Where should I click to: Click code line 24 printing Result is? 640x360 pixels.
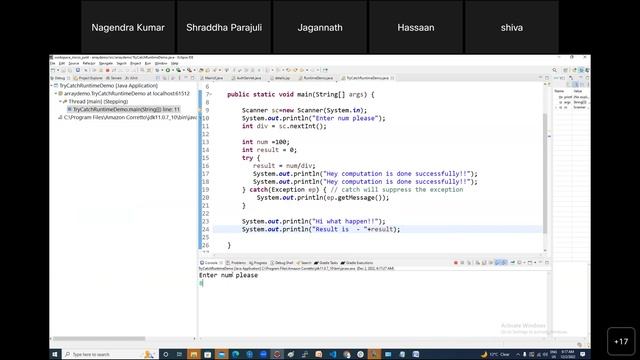(321, 229)
